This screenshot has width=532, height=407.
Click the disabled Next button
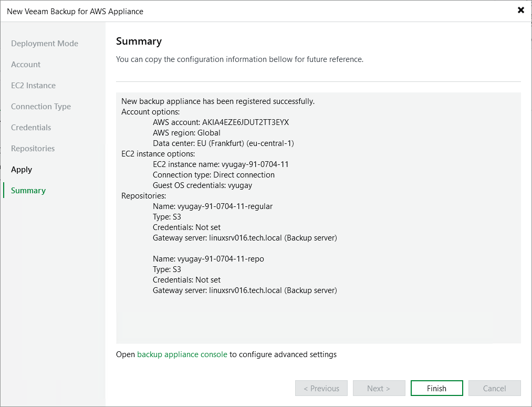coord(379,388)
